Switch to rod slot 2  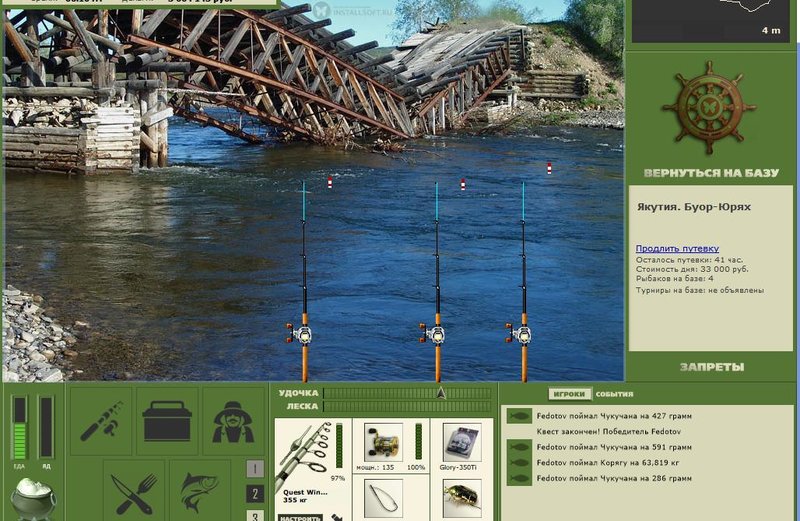point(255,493)
